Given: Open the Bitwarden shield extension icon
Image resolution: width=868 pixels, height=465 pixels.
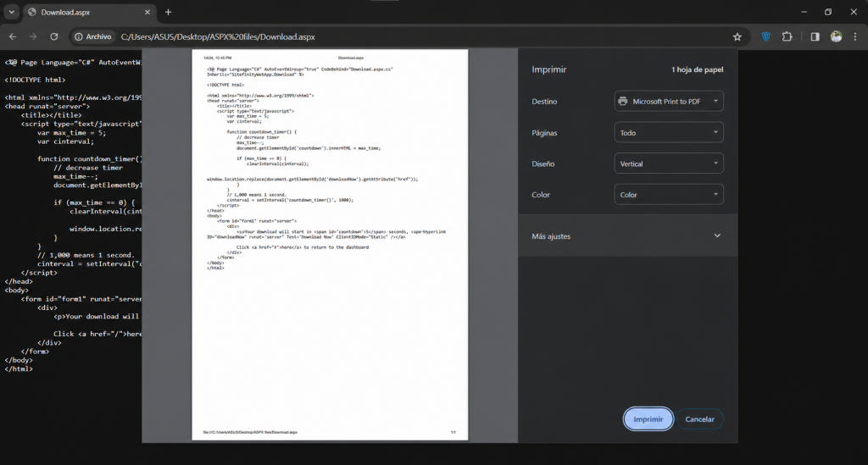Looking at the screenshot, I should [765, 37].
